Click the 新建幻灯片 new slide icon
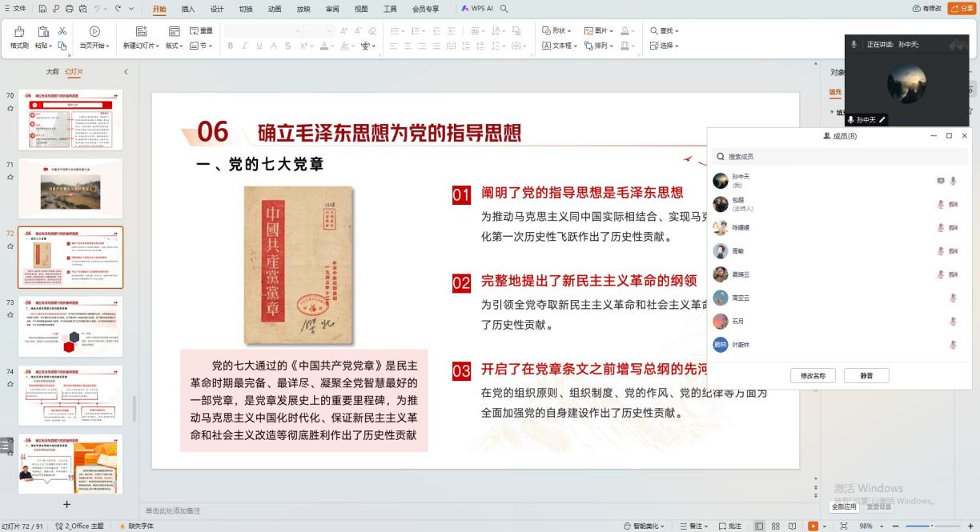The width and height of the screenshot is (980, 532). [141, 32]
